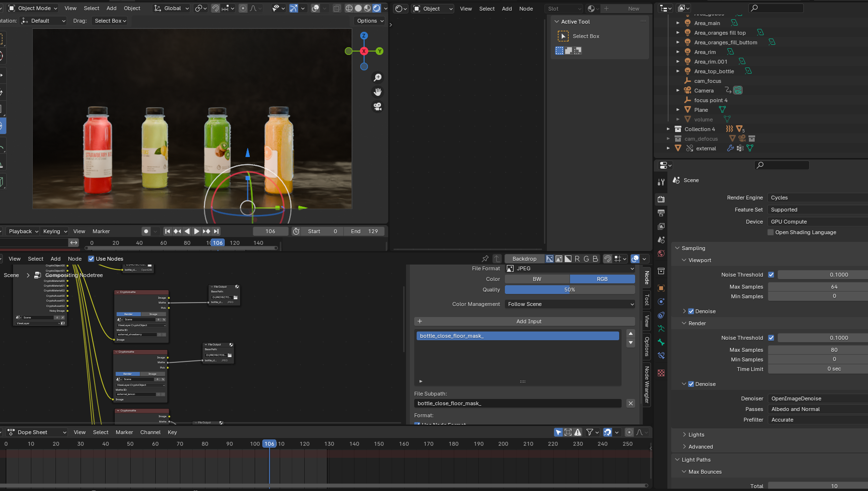
Task: Click the viewport zoom magnifier icon
Action: (x=378, y=78)
